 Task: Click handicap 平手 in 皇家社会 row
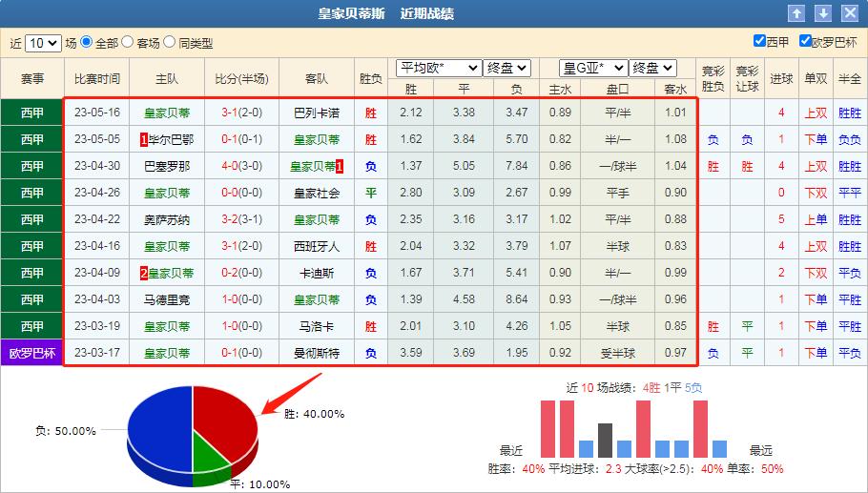point(618,193)
